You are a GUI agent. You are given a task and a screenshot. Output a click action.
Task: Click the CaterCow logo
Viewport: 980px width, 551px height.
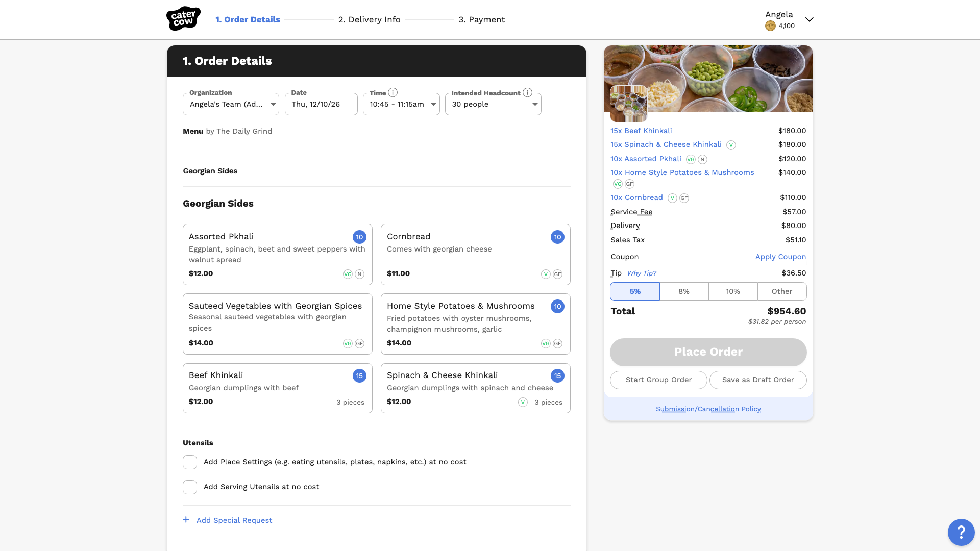[183, 19]
